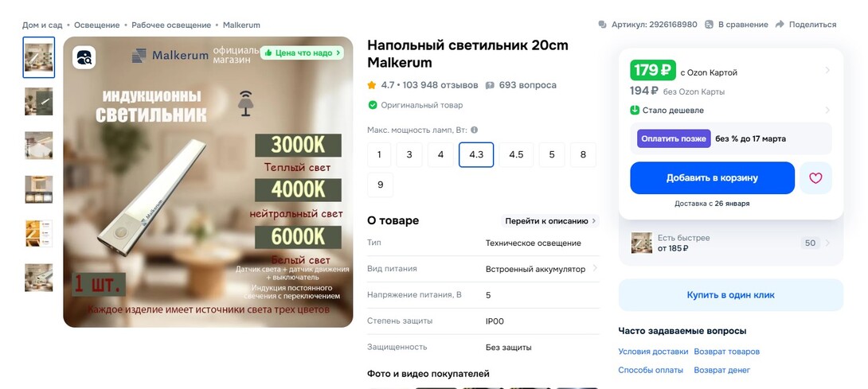This screenshot has width=868, height=389.
Task: Click the questions bubble icon near 693 вопроса
Action: (x=490, y=85)
